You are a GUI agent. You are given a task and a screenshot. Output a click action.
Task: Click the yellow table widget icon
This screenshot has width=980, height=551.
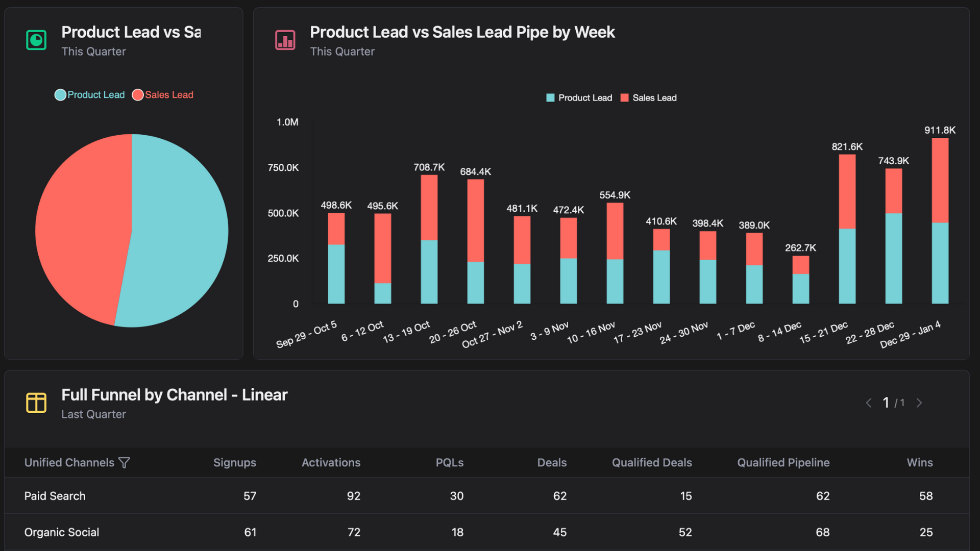[x=36, y=403]
